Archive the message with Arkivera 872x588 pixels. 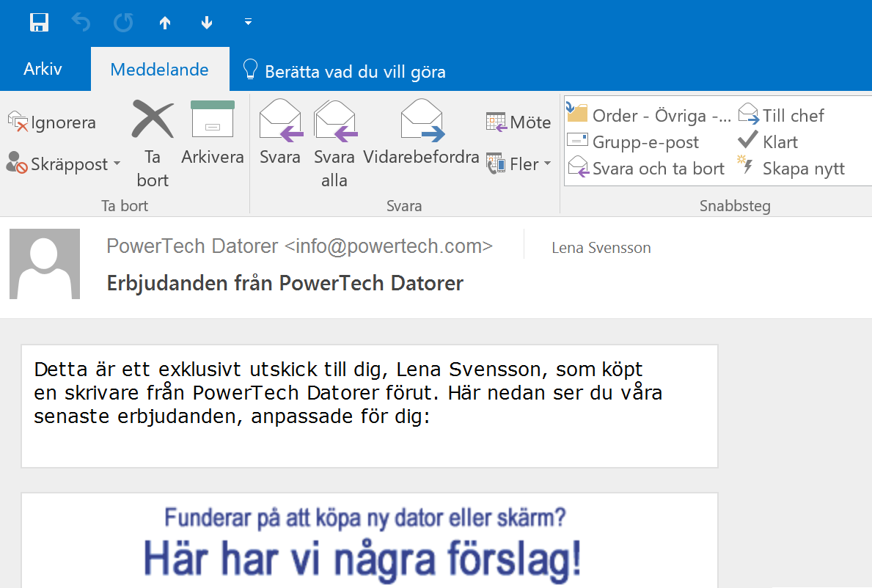(x=213, y=133)
